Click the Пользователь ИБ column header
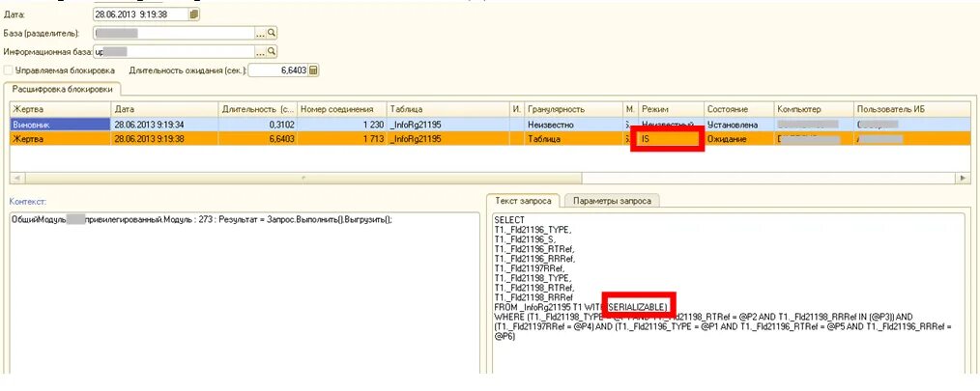This screenshot has width=980, height=391. pyautogui.click(x=913, y=109)
